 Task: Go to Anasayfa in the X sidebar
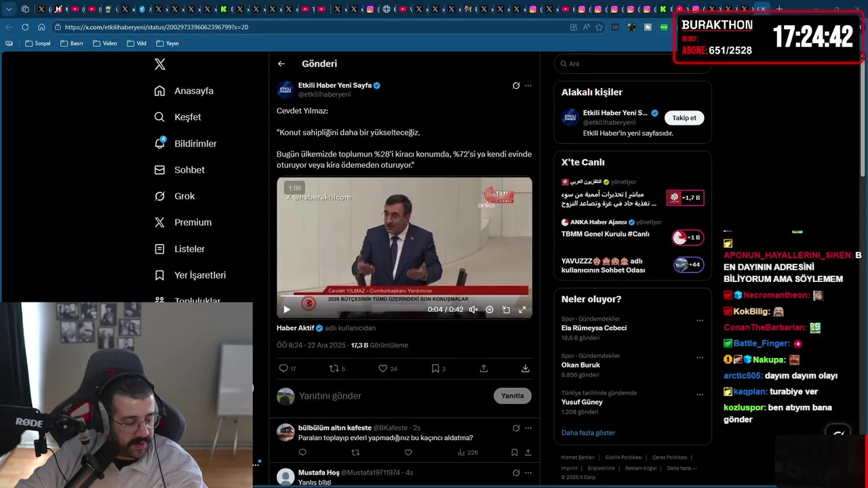pyautogui.click(x=184, y=91)
